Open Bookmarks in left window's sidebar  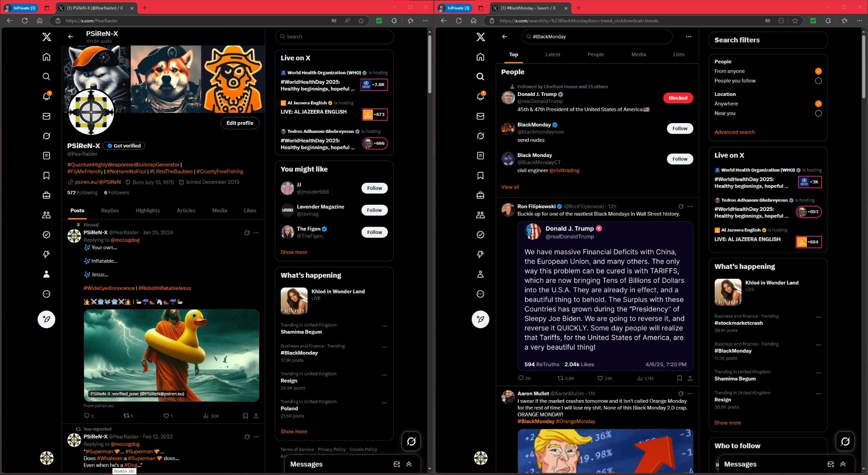(x=46, y=175)
